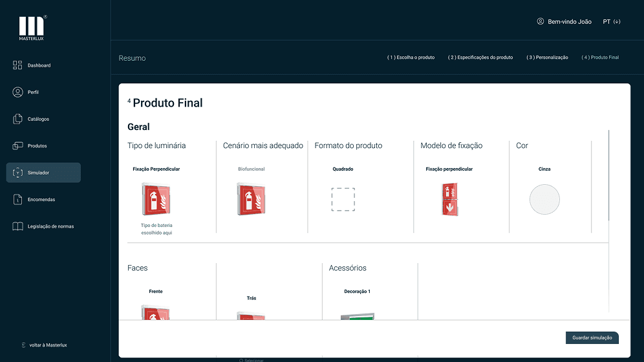Click the Frente face thumbnail
Viewport: 644px width, 362px height.
(x=155, y=312)
